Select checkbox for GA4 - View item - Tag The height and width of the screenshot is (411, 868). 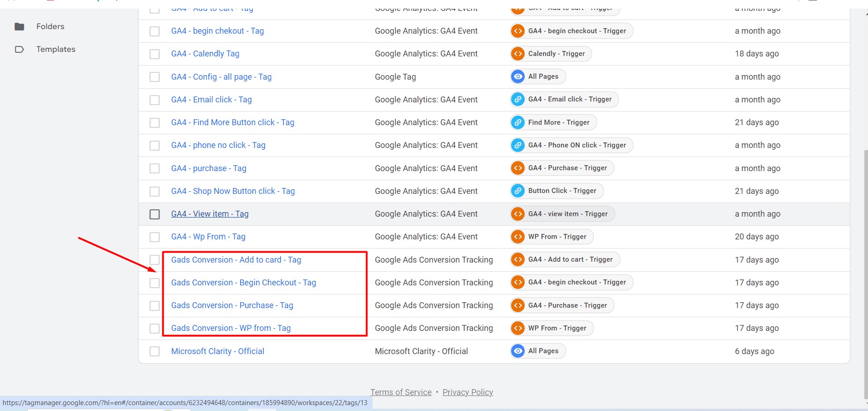(155, 214)
